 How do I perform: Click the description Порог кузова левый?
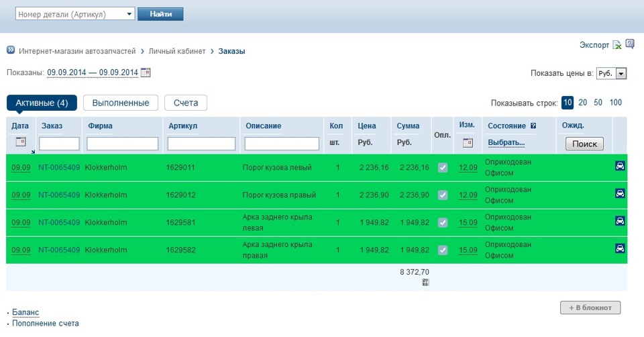(x=277, y=167)
